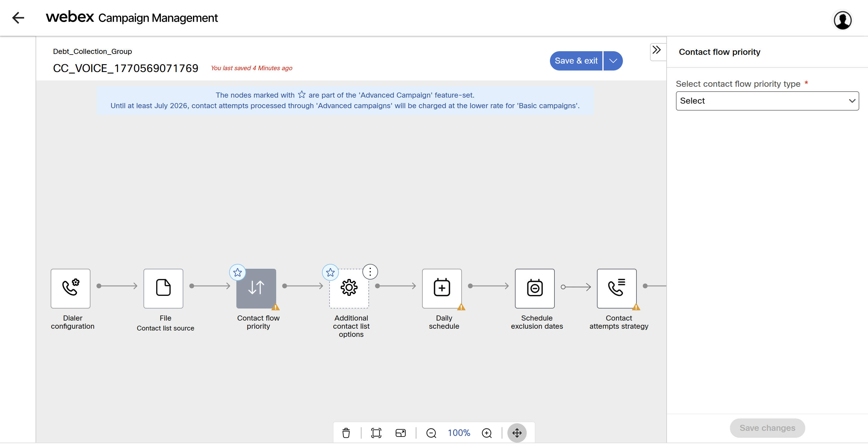Click the zoom in magnifier icon
Viewport: 868px width, 445px height.
pos(487,433)
